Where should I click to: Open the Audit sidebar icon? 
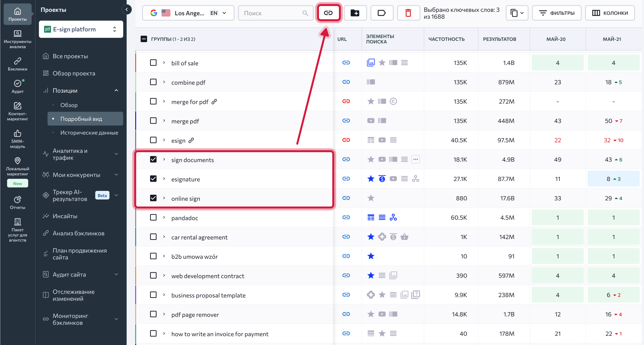click(x=18, y=86)
